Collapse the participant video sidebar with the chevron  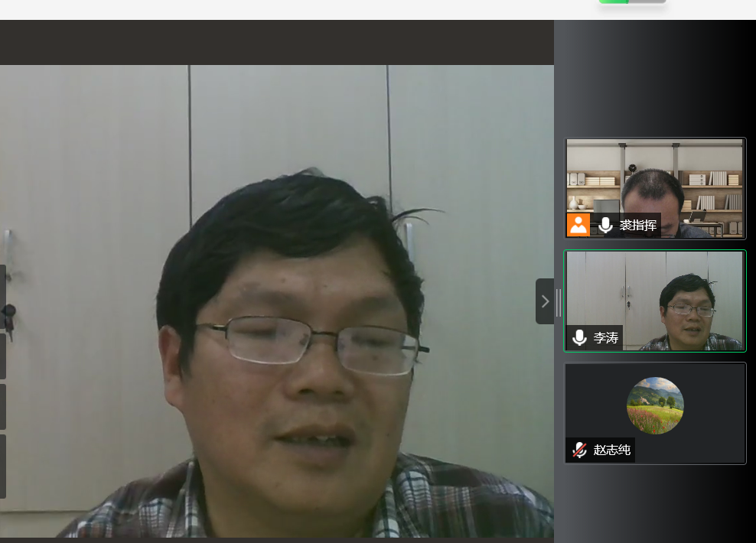click(545, 301)
